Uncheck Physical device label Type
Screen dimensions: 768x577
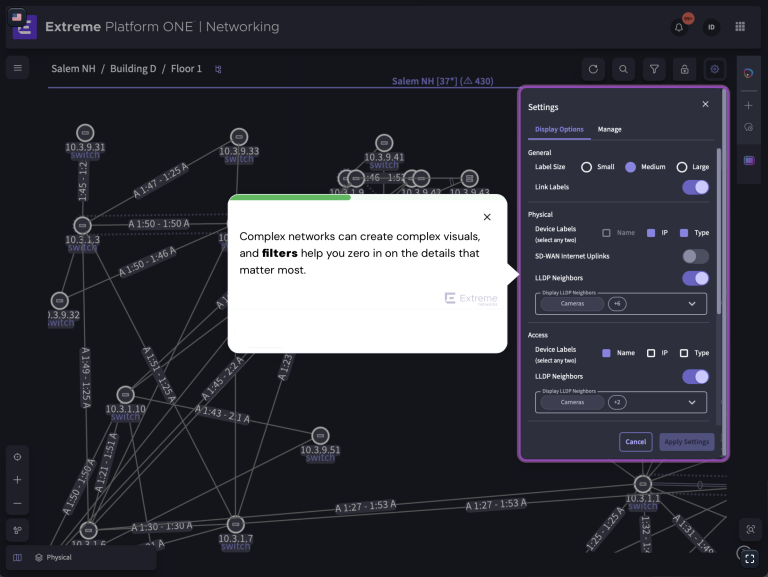coord(684,233)
